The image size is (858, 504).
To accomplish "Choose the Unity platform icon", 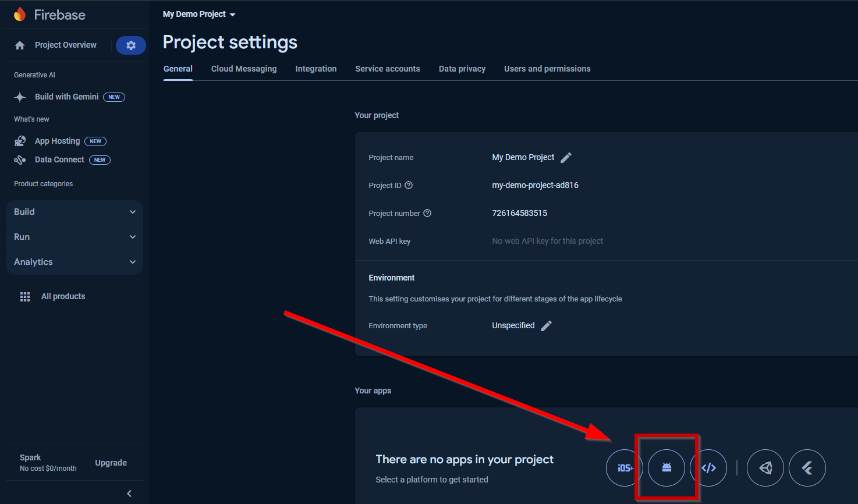I will click(x=765, y=468).
